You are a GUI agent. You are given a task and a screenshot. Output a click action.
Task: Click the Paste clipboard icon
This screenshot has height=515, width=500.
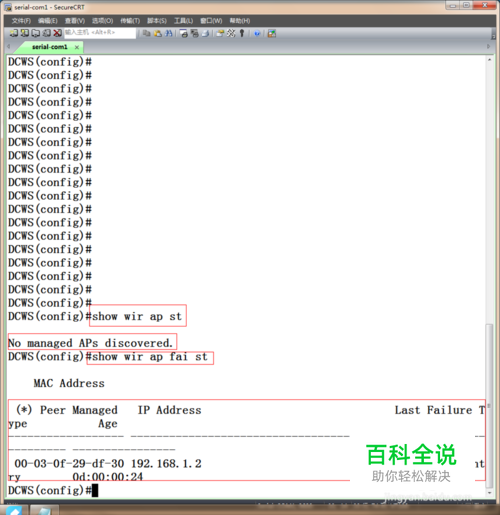coord(158,33)
